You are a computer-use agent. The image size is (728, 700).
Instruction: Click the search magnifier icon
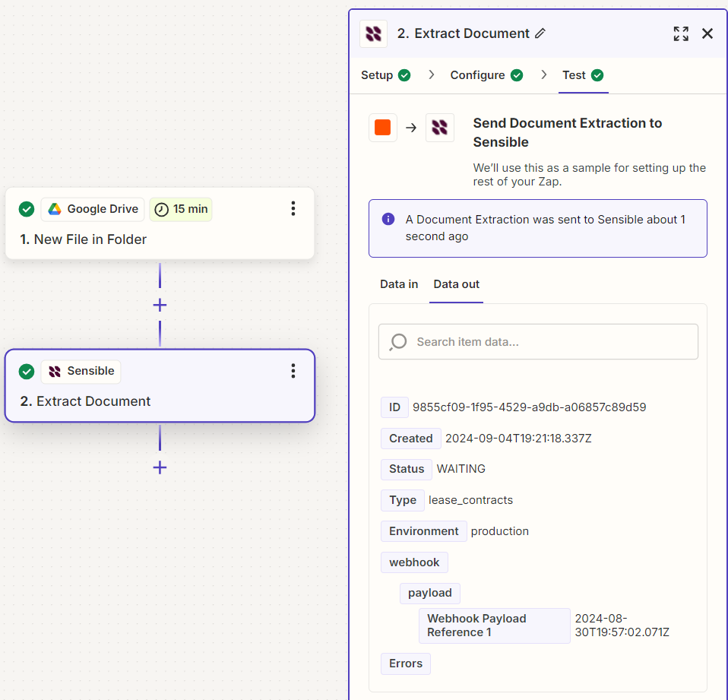click(x=398, y=342)
